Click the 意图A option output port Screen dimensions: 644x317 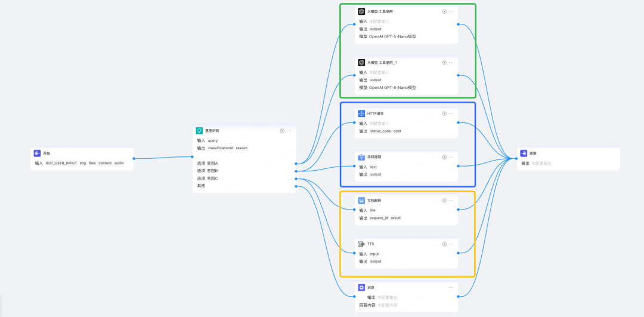tap(296, 163)
